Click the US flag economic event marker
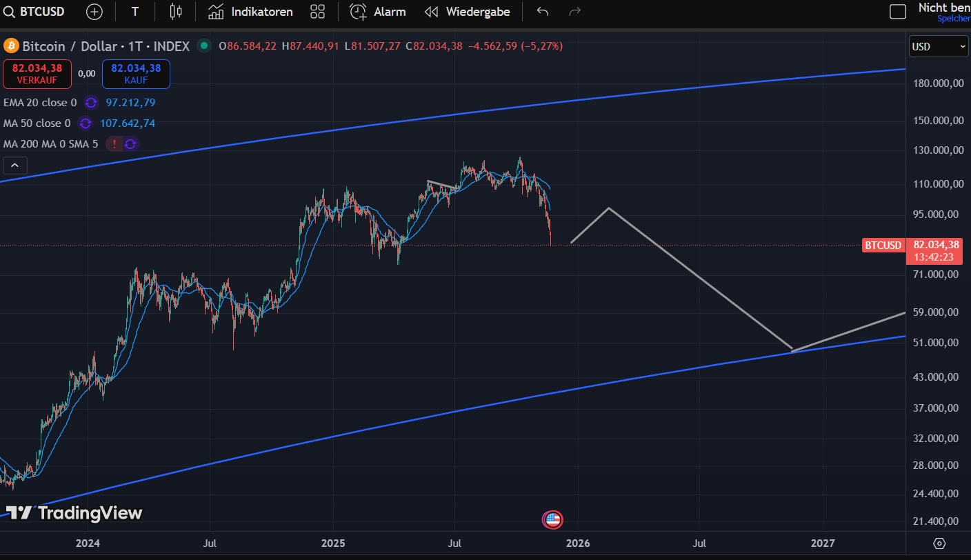 coord(552,519)
